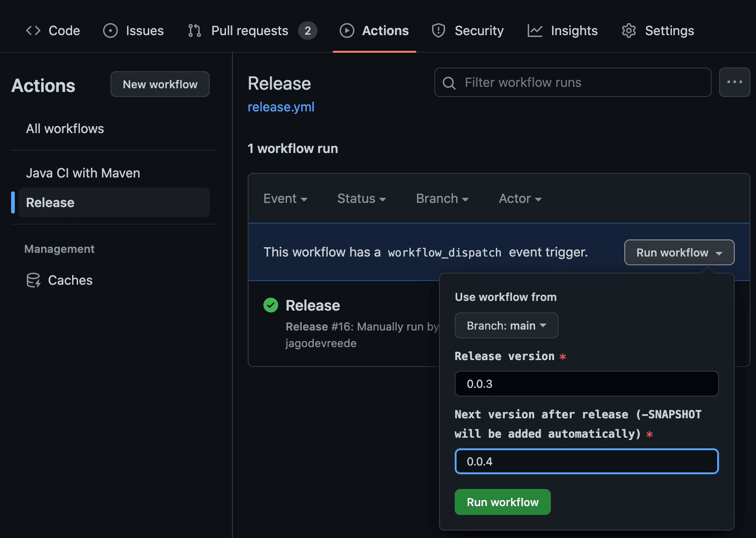Click the Actions play icon
756x538 pixels.
[347, 31]
